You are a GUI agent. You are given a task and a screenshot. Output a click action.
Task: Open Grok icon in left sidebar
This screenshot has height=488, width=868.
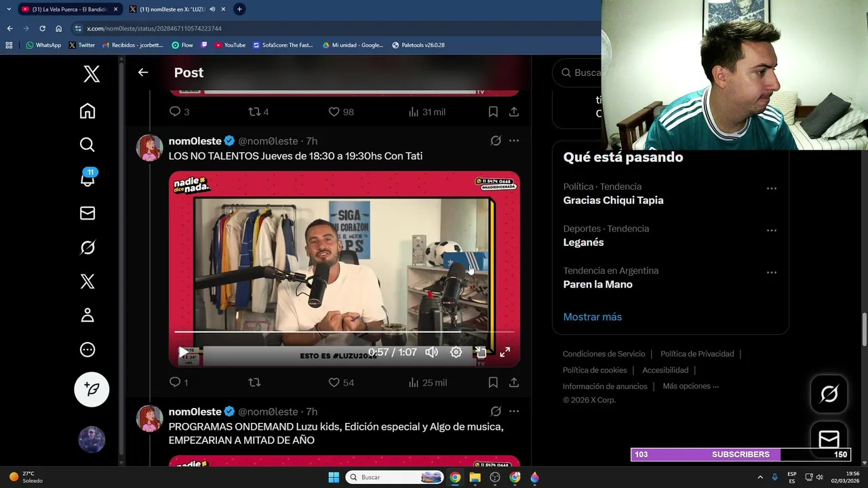tap(87, 247)
